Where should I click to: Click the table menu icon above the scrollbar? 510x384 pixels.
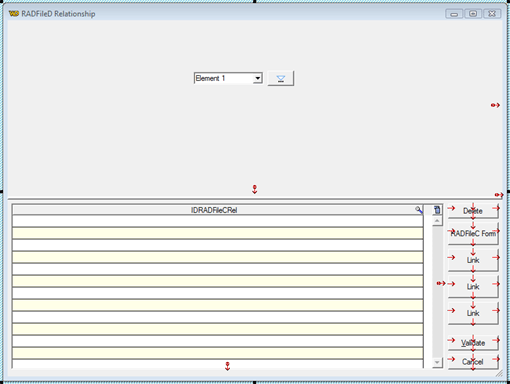point(437,210)
